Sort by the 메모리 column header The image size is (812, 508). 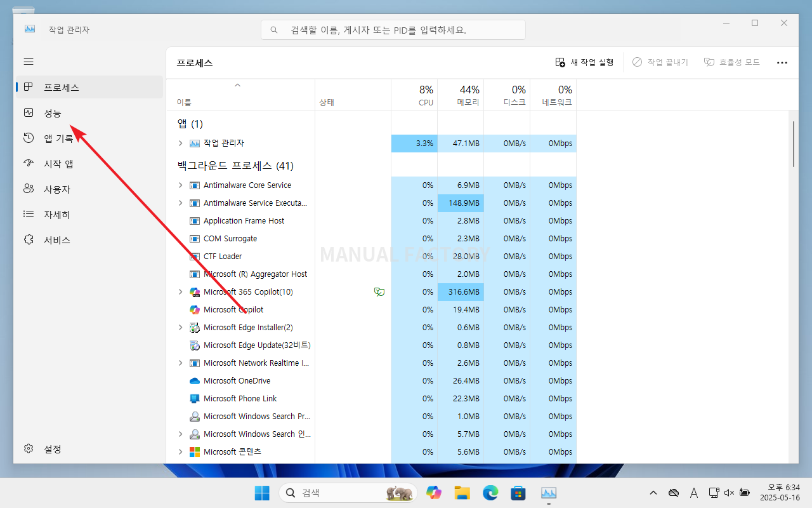[x=461, y=95]
